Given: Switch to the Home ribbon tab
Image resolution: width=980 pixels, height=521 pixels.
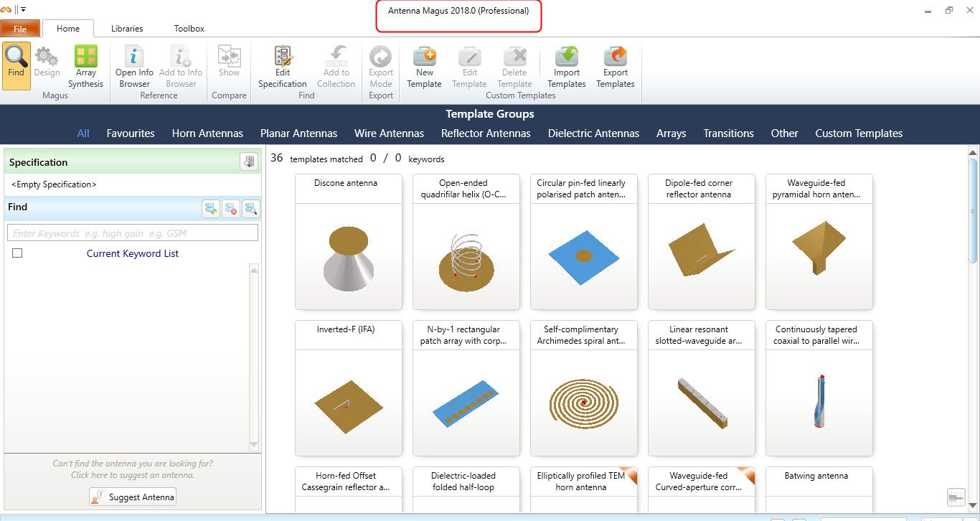Looking at the screenshot, I should (68, 29).
